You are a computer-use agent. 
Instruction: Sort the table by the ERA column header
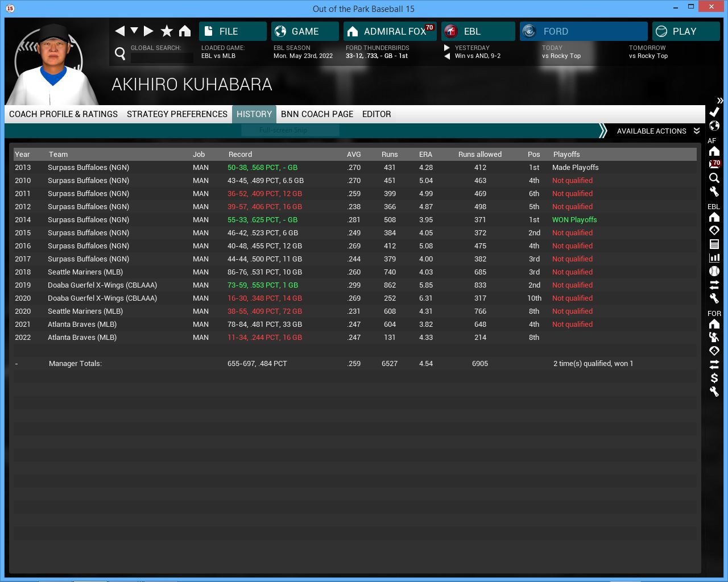tap(425, 155)
